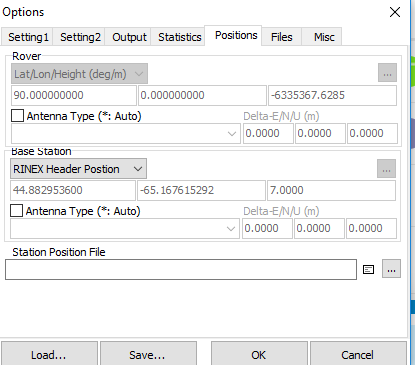Open the Output tab

tap(129, 37)
